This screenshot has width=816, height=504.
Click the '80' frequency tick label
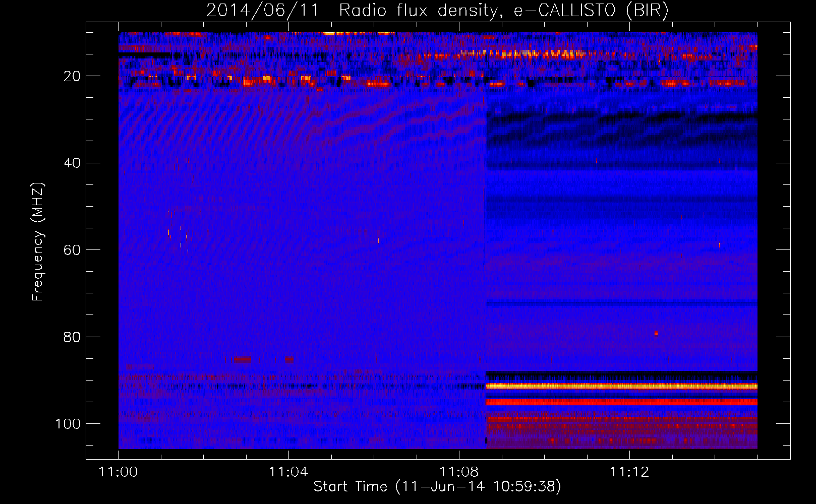pyautogui.click(x=72, y=337)
